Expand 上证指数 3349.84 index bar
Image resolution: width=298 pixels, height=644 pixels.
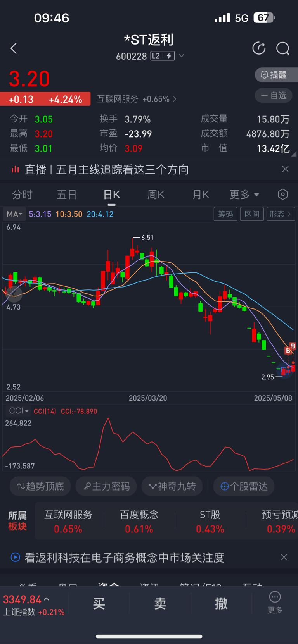34,605
